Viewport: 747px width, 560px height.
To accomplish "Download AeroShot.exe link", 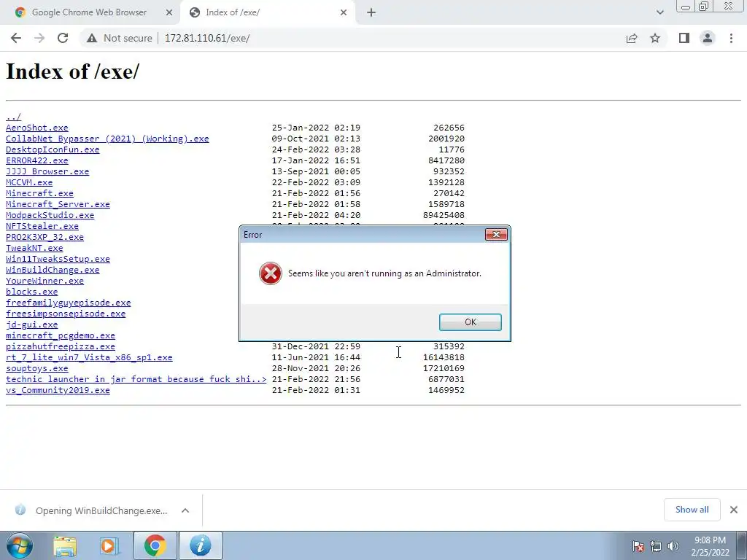I will (36, 128).
